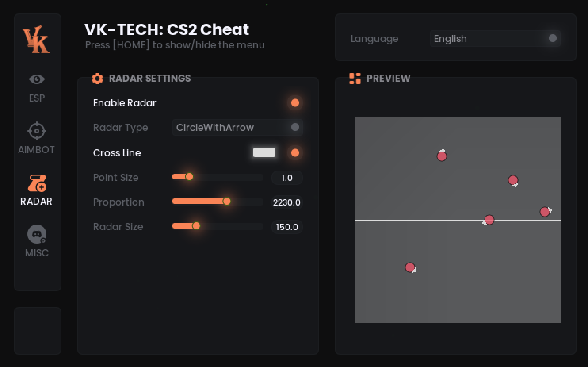The image size is (588, 367).
Task: Click the Proportion slider handle
Action: pos(227,201)
